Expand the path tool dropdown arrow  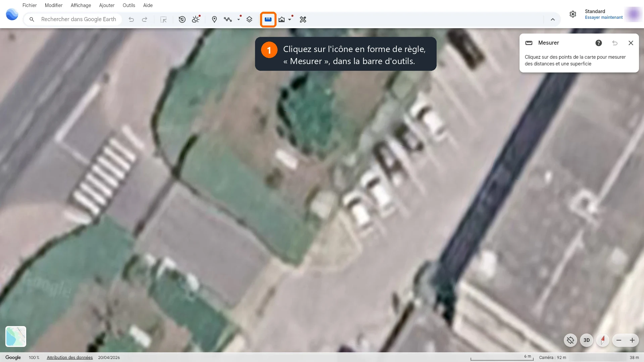[x=239, y=19]
